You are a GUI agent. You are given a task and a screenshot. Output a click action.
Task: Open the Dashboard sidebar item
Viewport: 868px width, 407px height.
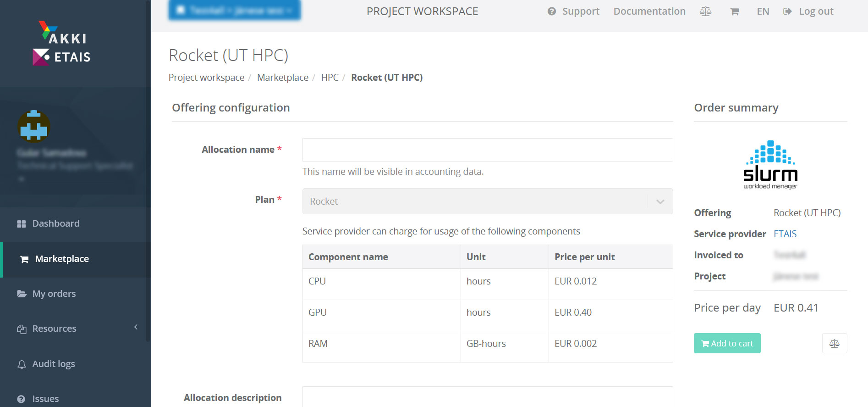pos(76,223)
